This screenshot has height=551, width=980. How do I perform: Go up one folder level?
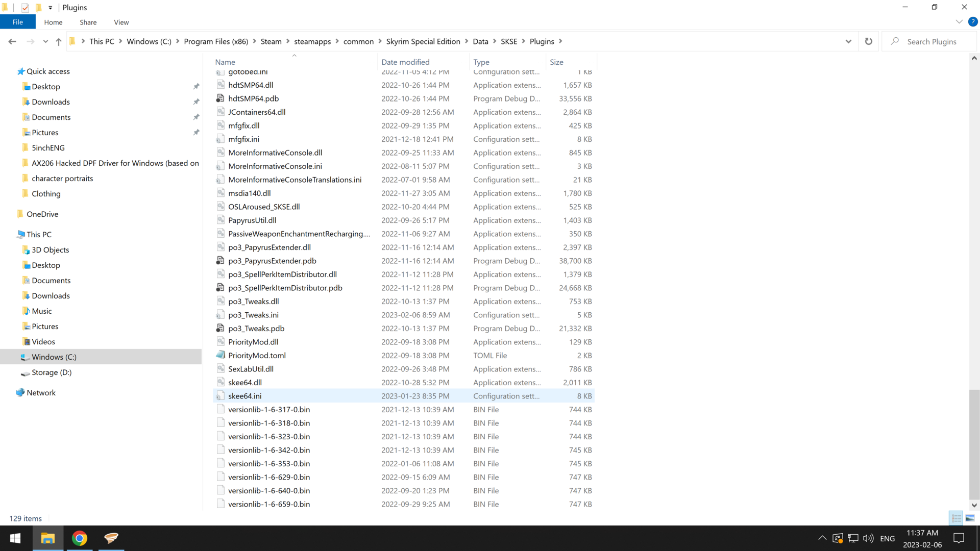(59, 41)
